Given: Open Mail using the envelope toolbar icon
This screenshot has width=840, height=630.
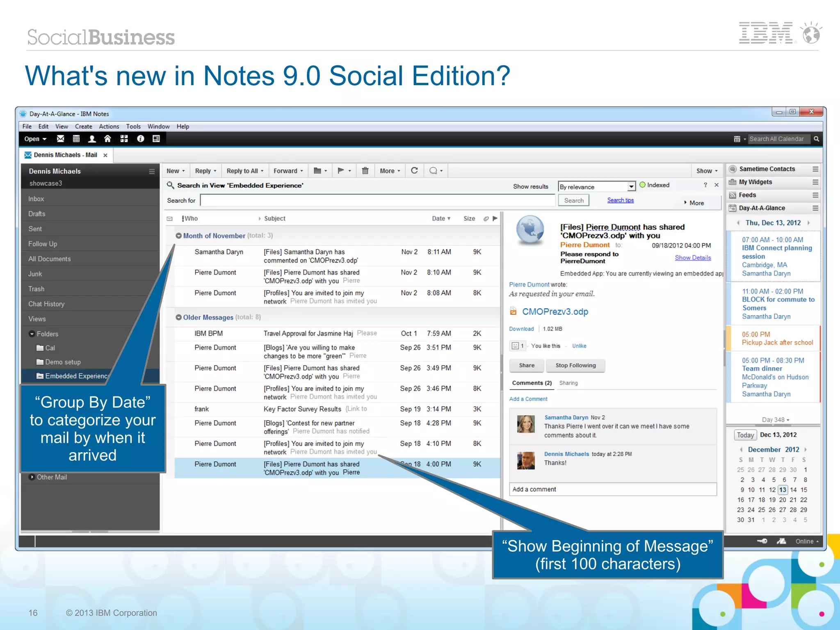Looking at the screenshot, I should [x=60, y=139].
